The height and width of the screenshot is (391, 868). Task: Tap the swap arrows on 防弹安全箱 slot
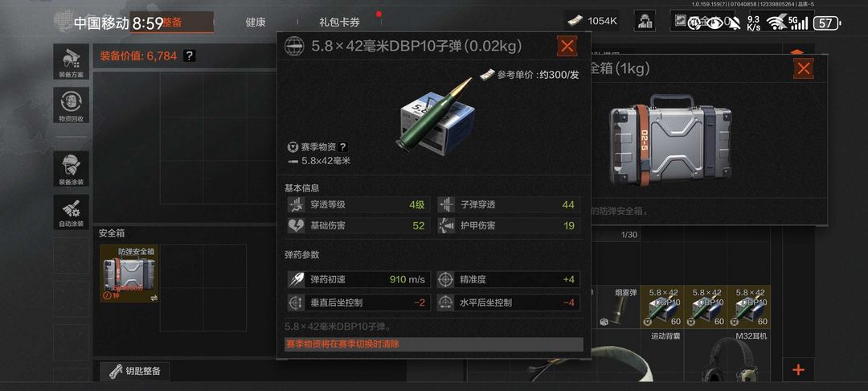[x=154, y=298]
